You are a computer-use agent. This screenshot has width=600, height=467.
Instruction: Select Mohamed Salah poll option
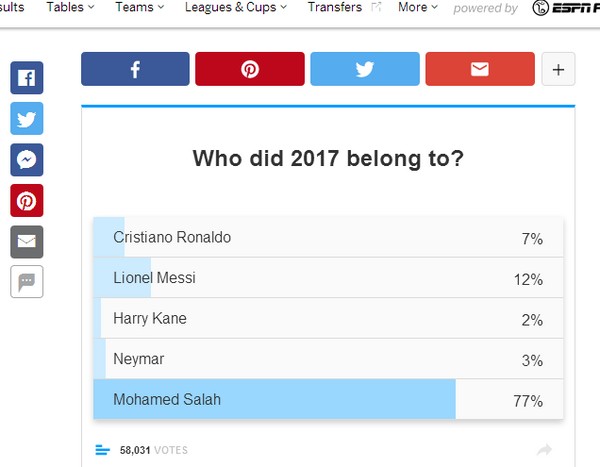pos(328,399)
